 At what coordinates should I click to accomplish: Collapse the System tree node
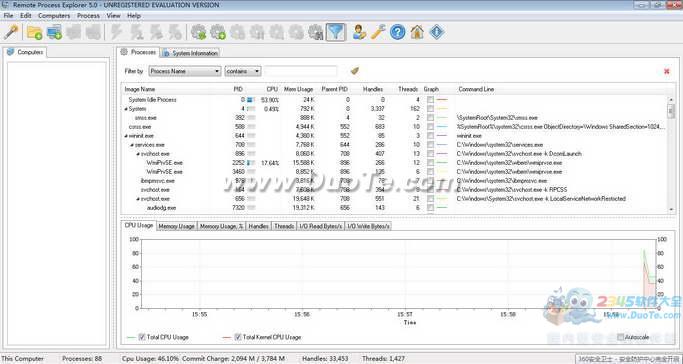[x=126, y=109]
